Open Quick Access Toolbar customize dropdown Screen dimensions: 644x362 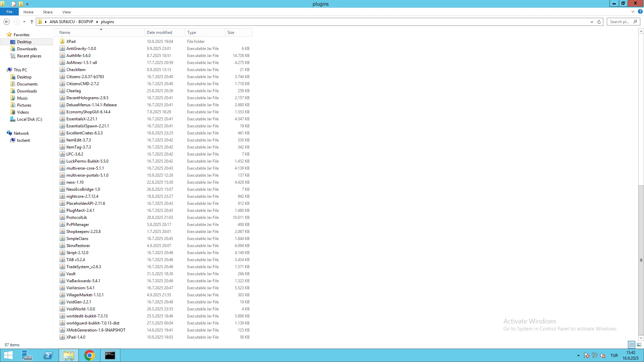(28, 4)
